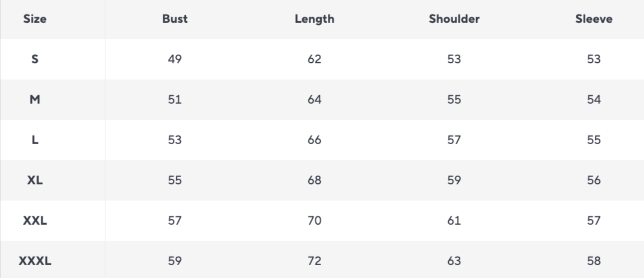Select the Sleeve column header

(594, 19)
